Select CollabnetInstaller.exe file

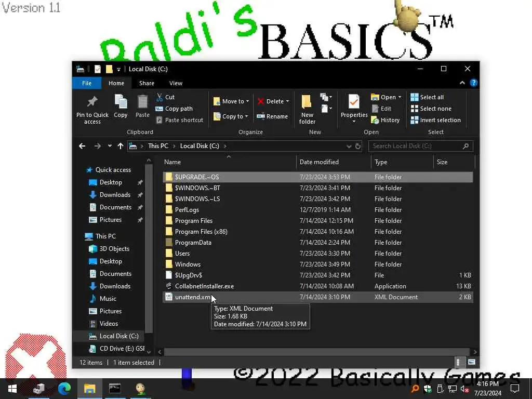[317, 286]
